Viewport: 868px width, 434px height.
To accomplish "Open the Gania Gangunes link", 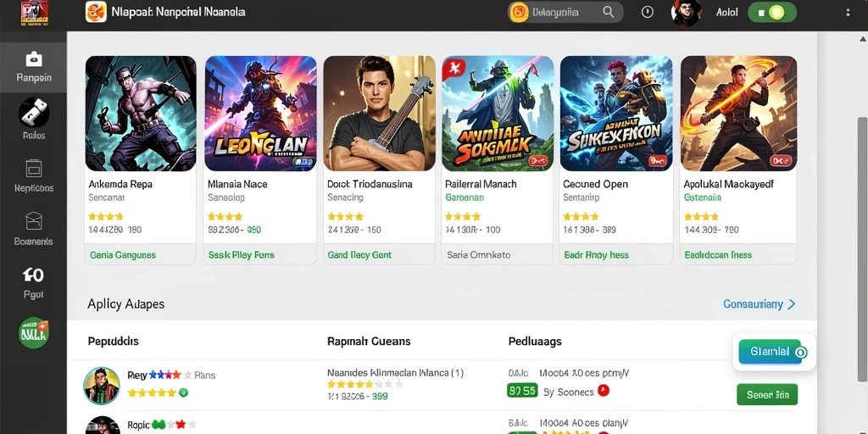I will pos(122,255).
